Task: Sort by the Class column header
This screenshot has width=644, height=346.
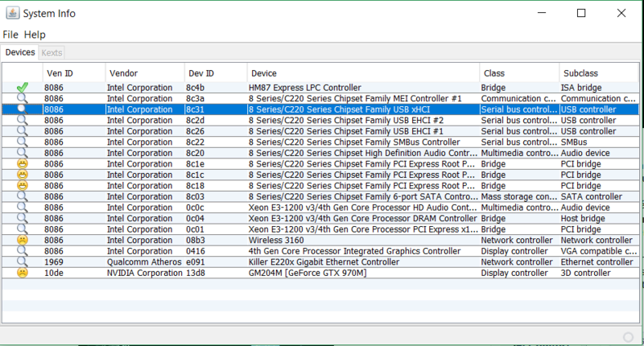Action: 519,73
